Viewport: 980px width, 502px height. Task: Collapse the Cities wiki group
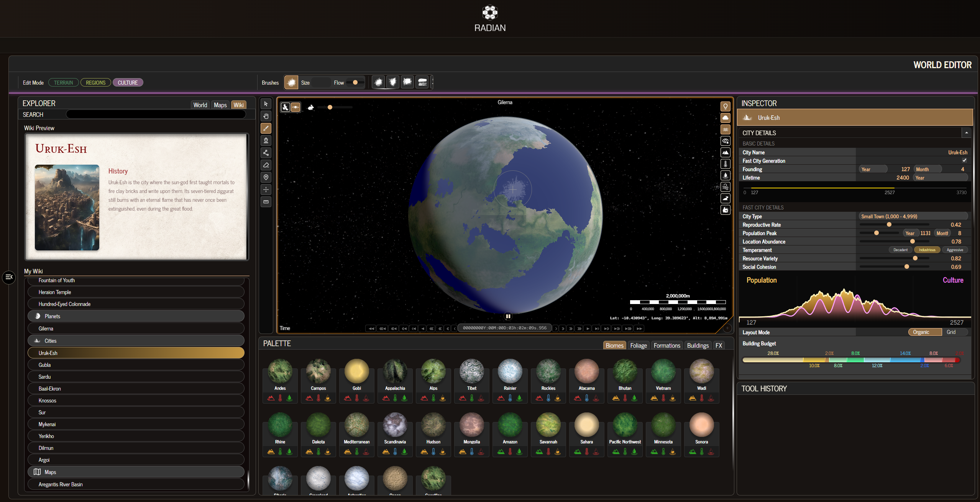pyautogui.click(x=136, y=341)
